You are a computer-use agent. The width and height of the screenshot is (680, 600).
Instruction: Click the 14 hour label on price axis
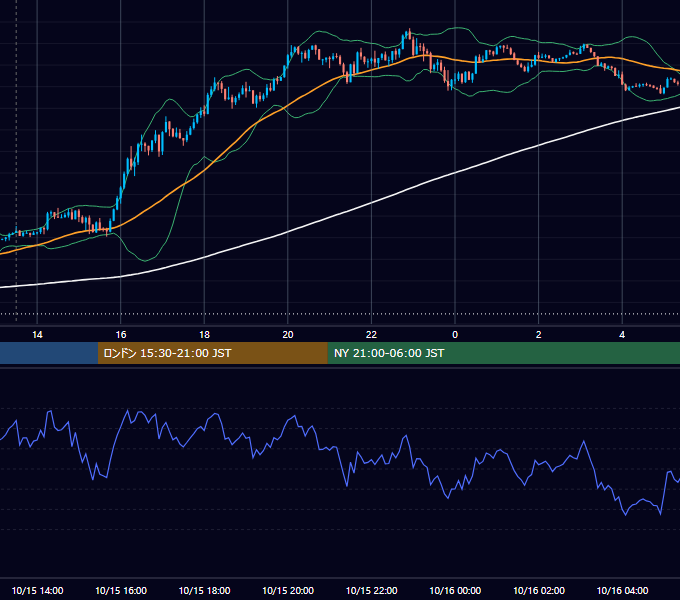(x=37, y=335)
